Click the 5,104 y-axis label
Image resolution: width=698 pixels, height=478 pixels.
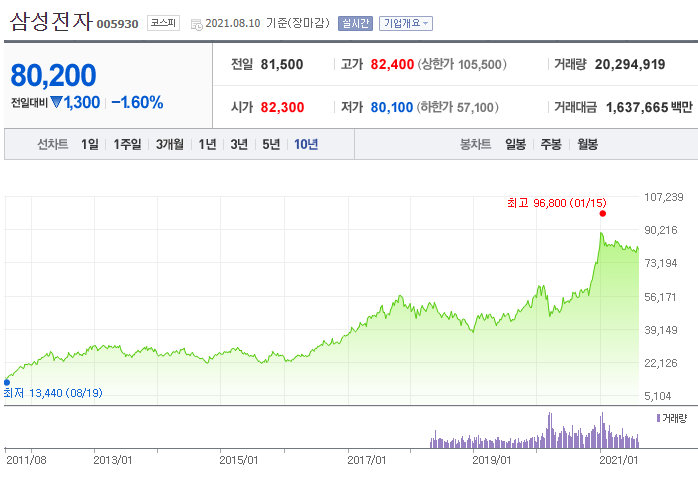coord(658,396)
